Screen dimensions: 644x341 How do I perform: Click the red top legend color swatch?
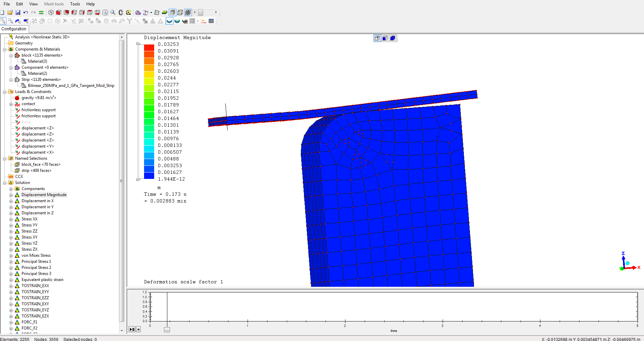pyautogui.click(x=149, y=48)
